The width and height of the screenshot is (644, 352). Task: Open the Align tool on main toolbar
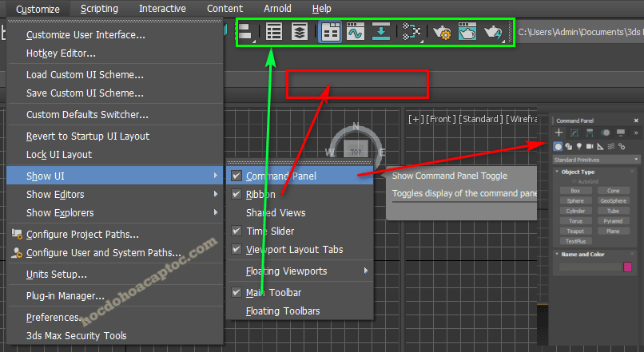point(246,32)
